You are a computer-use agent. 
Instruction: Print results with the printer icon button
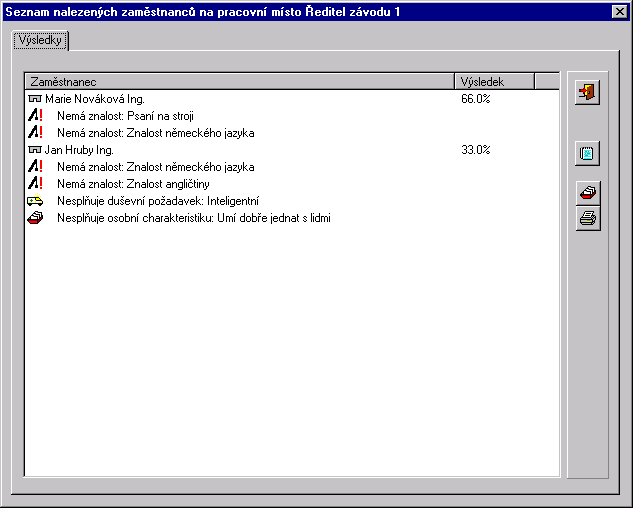[x=588, y=218]
